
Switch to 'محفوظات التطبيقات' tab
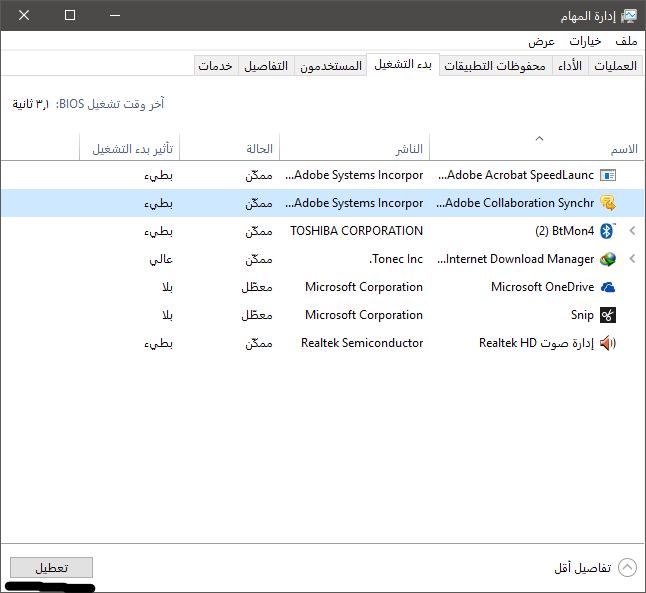pyautogui.click(x=495, y=66)
